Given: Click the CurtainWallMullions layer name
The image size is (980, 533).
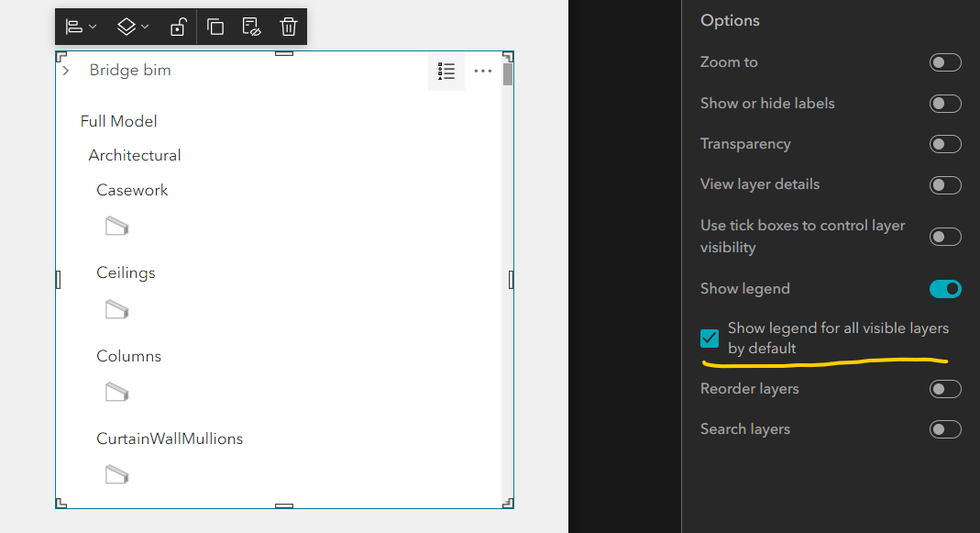Looking at the screenshot, I should coord(170,439).
